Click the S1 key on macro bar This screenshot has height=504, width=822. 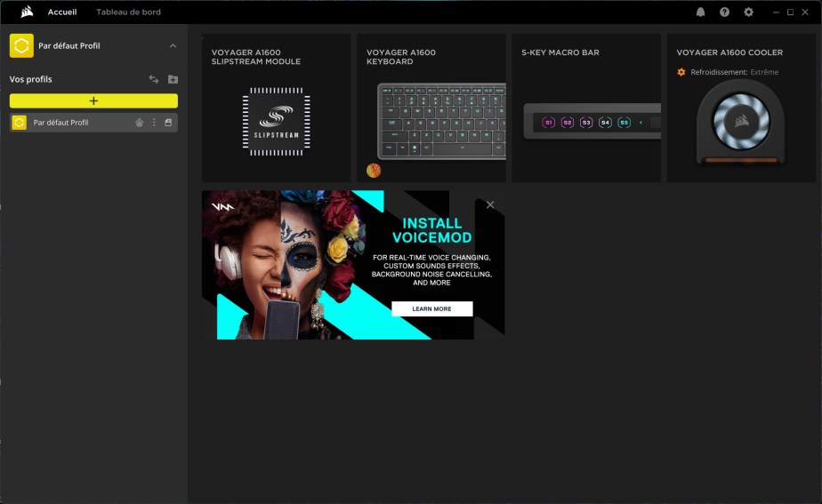pyautogui.click(x=548, y=123)
